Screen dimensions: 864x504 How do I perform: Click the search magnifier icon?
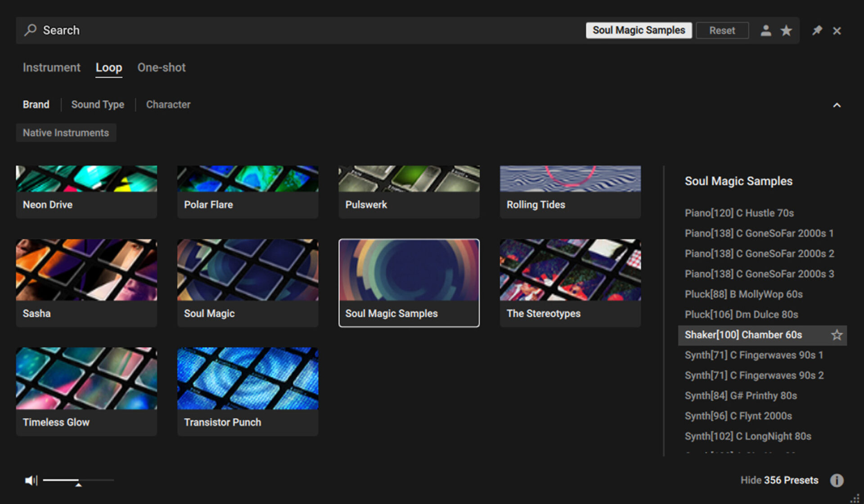point(30,30)
